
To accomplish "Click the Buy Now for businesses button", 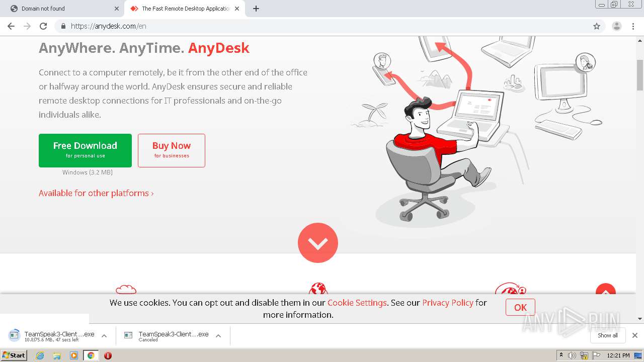I will tap(172, 150).
